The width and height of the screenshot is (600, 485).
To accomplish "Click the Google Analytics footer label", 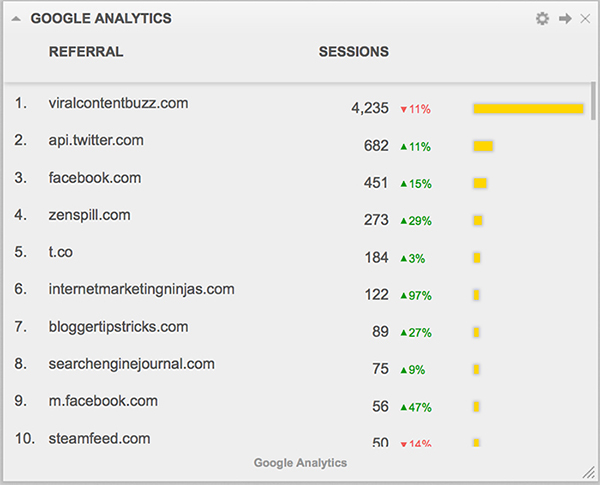I will coord(300,463).
